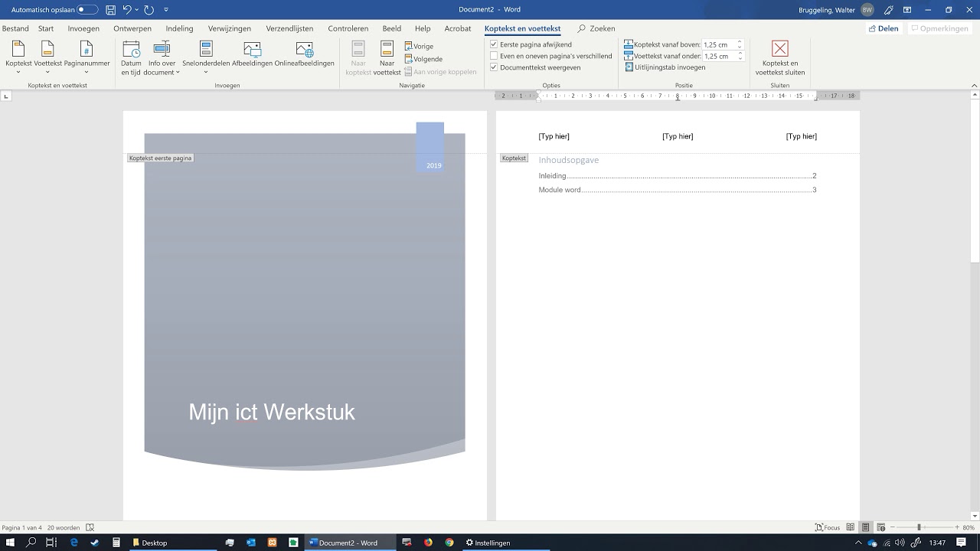This screenshot has width=980, height=551.
Task: Expand the undo history dropdown arrow
Action: (137, 9)
